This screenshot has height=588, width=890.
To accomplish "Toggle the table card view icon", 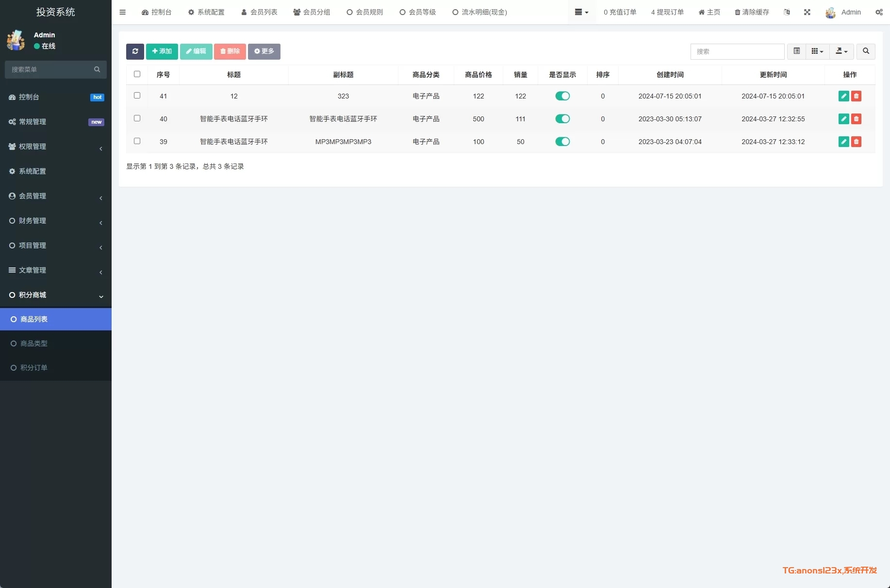I will tap(796, 51).
